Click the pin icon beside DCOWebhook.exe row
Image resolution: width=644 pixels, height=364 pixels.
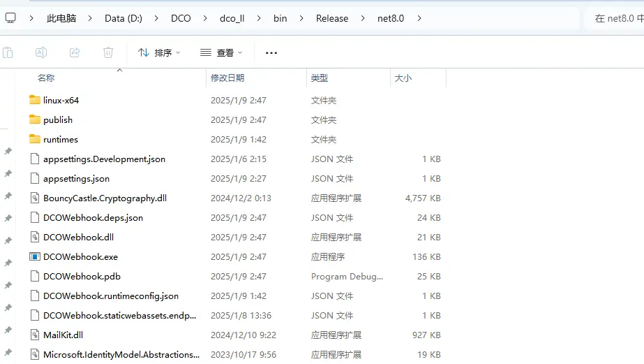(8, 263)
